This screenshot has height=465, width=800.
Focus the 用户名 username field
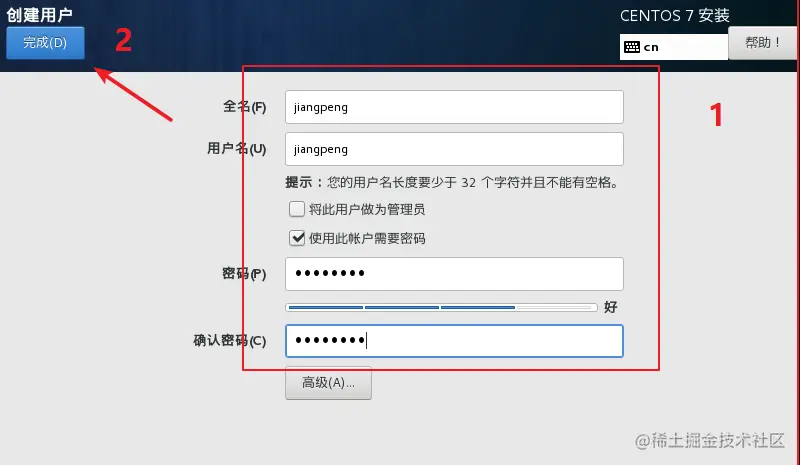pyautogui.click(x=454, y=149)
